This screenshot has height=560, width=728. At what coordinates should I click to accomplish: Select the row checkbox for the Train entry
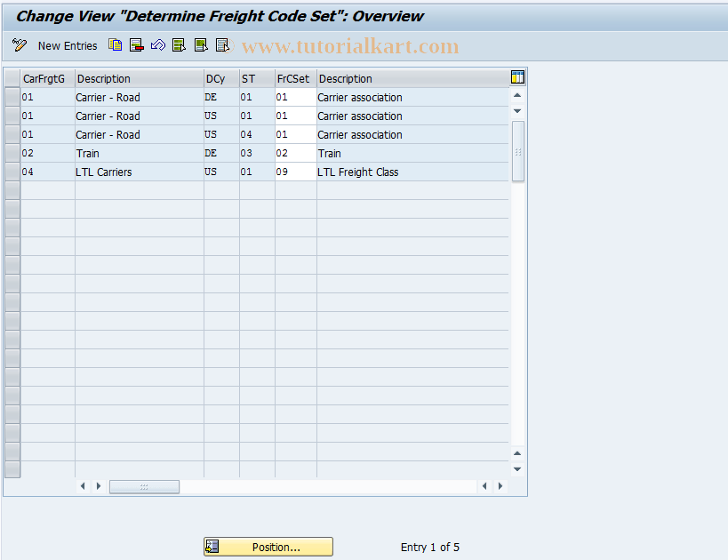tap(12, 153)
